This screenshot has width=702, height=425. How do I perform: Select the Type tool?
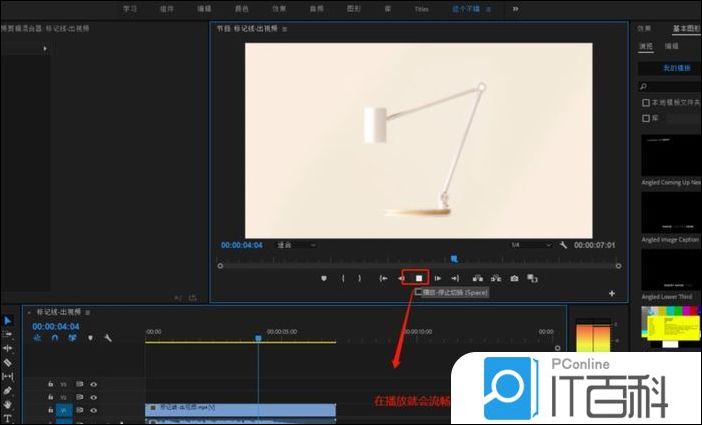pyautogui.click(x=8, y=418)
